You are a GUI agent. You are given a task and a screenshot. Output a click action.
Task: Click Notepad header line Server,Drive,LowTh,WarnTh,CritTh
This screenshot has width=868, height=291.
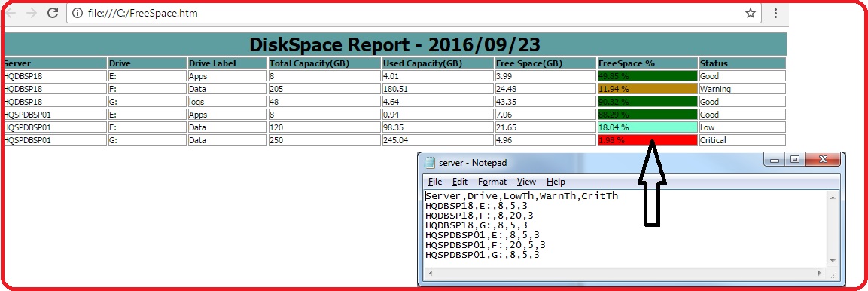pos(522,196)
